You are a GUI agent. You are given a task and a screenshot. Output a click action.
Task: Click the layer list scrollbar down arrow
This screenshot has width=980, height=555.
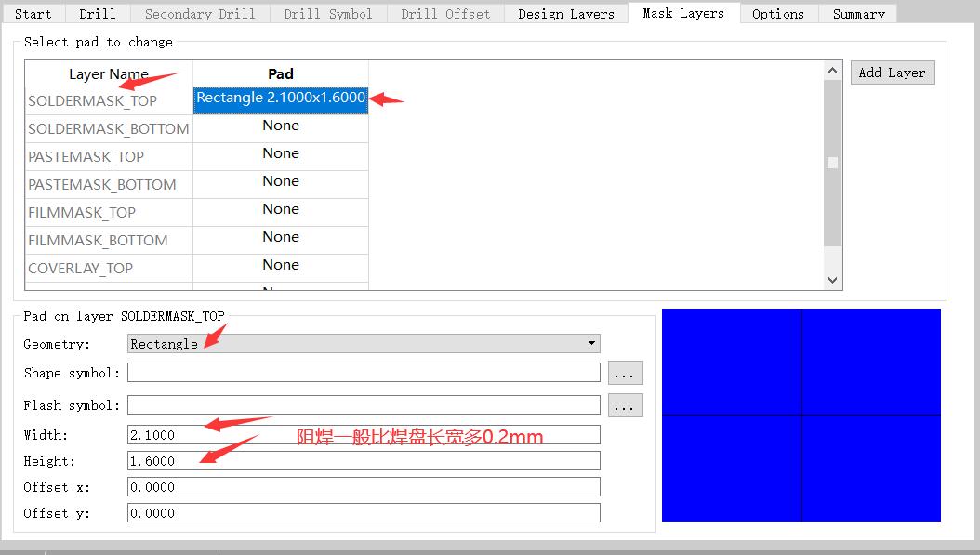[832, 279]
